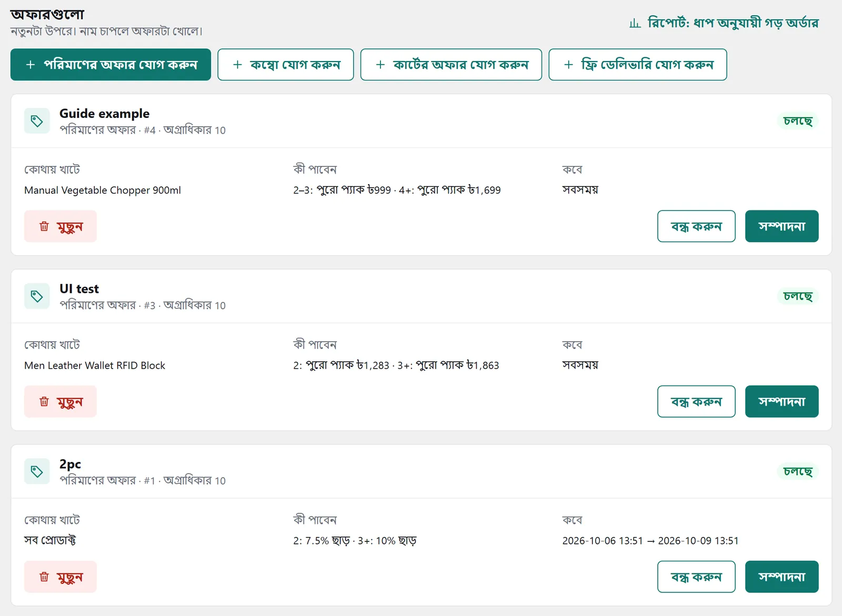Click সম্পাদনা for 2pc offer
The width and height of the screenshot is (842, 616).
pyautogui.click(x=782, y=577)
